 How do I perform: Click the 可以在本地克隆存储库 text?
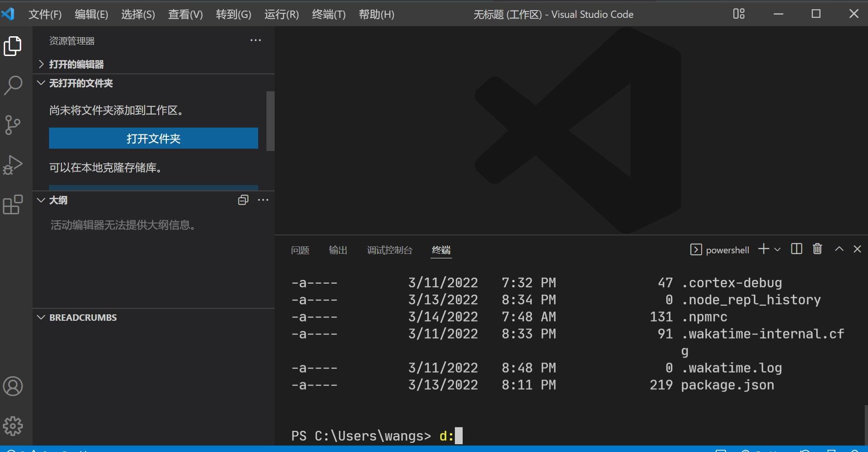(105, 167)
